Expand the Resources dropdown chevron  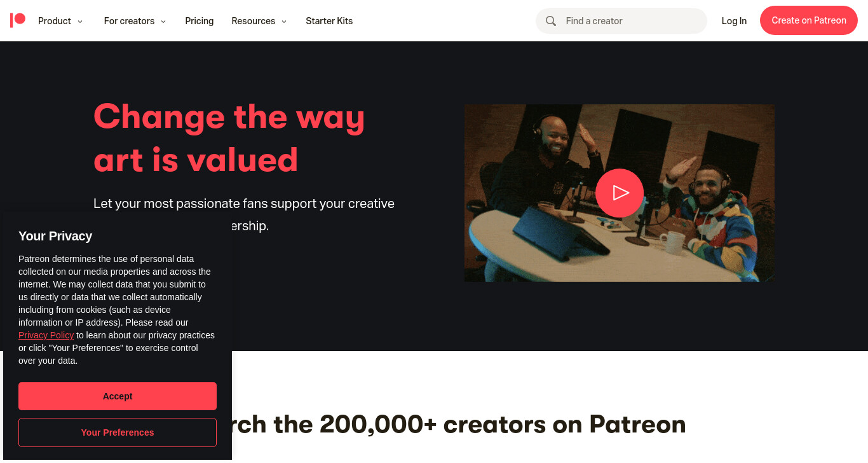click(284, 21)
